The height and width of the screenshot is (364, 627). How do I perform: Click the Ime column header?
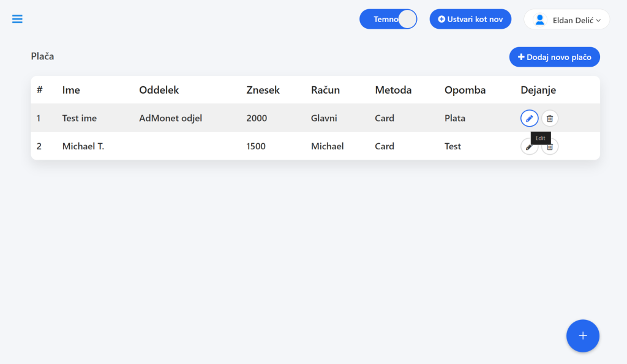point(71,90)
